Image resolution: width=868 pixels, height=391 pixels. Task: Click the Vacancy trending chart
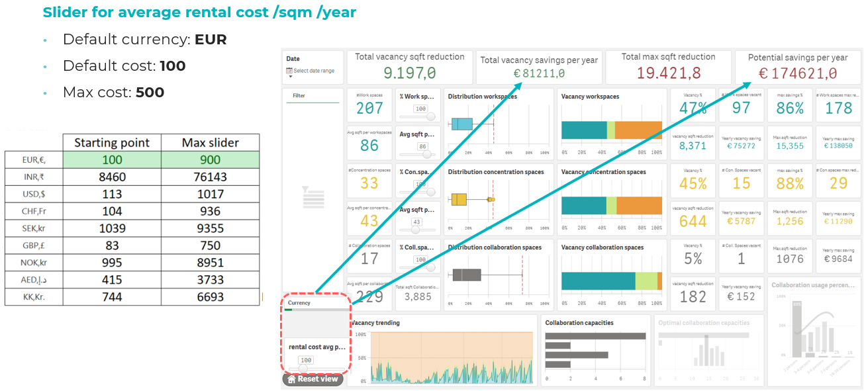[443, 350]
